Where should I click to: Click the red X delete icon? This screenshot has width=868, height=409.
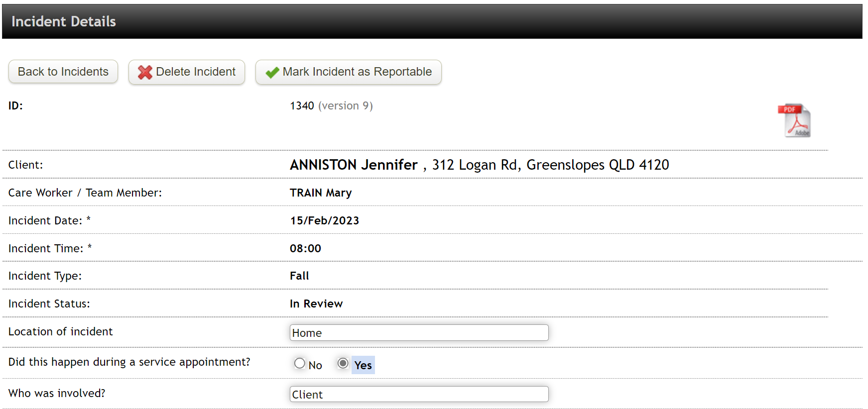[144, 72]
